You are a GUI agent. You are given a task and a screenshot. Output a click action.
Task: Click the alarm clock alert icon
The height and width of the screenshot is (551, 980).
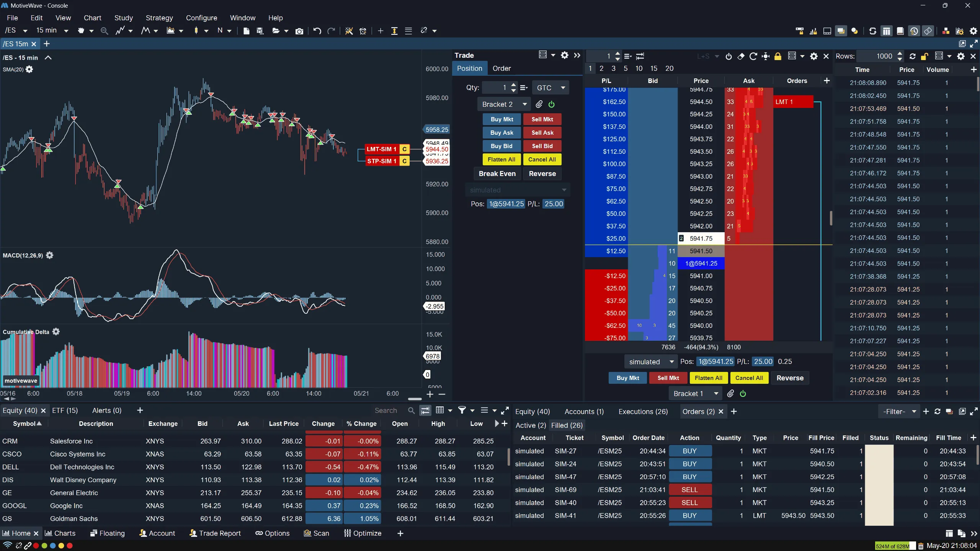[x=363, y=31]
